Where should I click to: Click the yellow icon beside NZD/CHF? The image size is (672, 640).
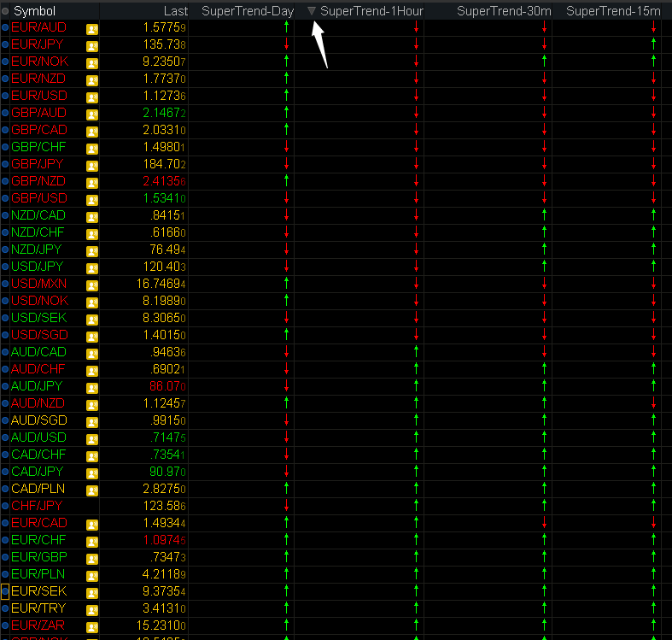point(92,234)
